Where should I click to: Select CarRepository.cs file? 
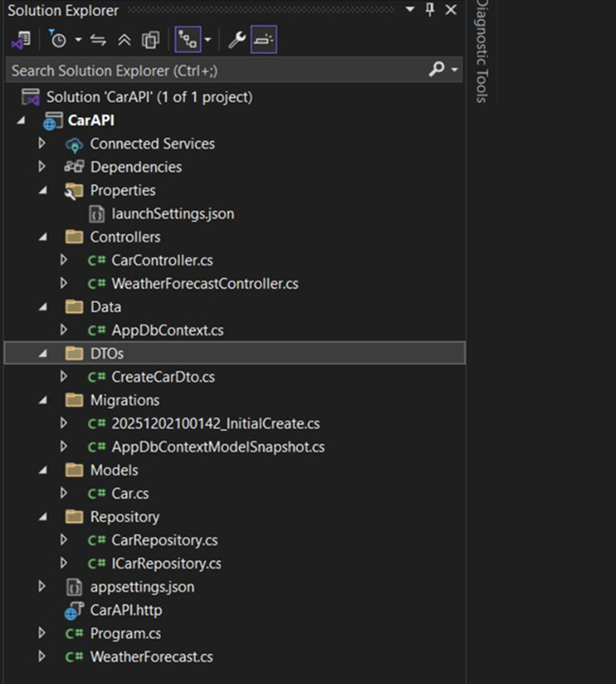165,540
